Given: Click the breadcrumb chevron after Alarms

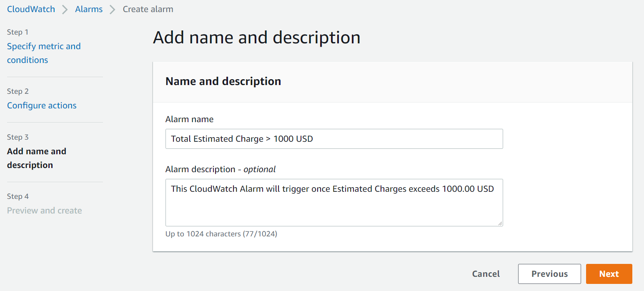Looking at the screenshot, I should [x=112, y=9].
